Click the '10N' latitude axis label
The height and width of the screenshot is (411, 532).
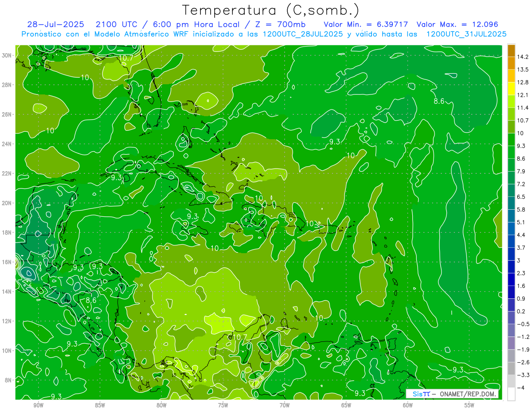point(7,351)
